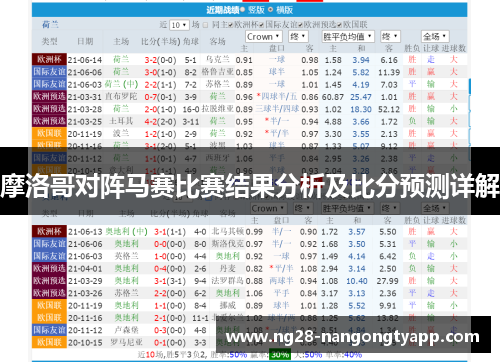Click the 类型 column header in the top table
500x362 pixels.
tap(49, 42)
